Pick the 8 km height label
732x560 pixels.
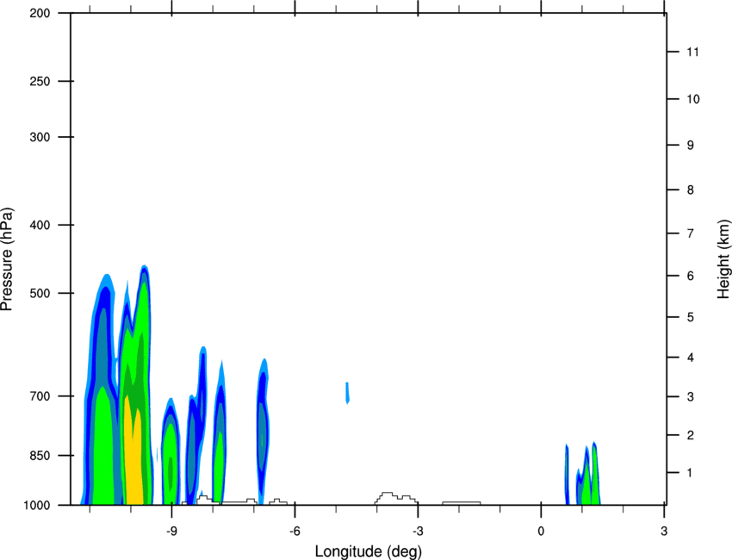(691, 190)
